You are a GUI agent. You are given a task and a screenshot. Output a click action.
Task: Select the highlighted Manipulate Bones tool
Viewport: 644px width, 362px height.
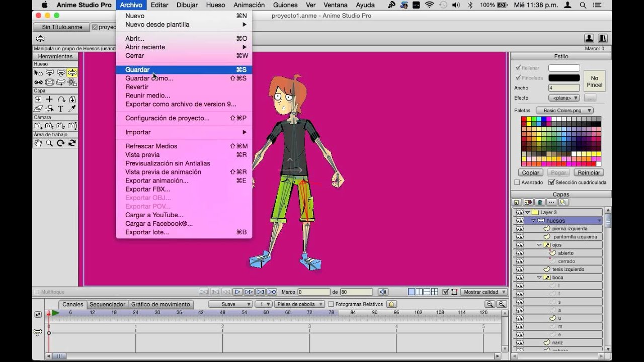point(72,73)
